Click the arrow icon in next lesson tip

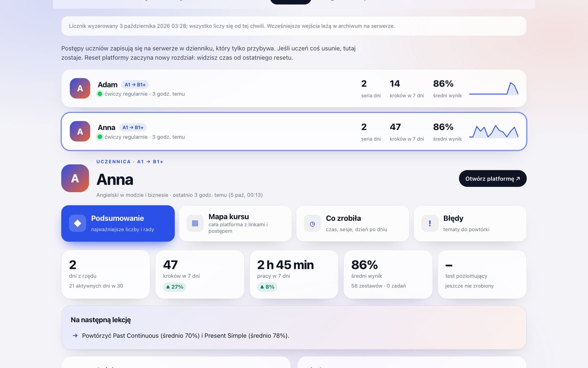(75, 335)
